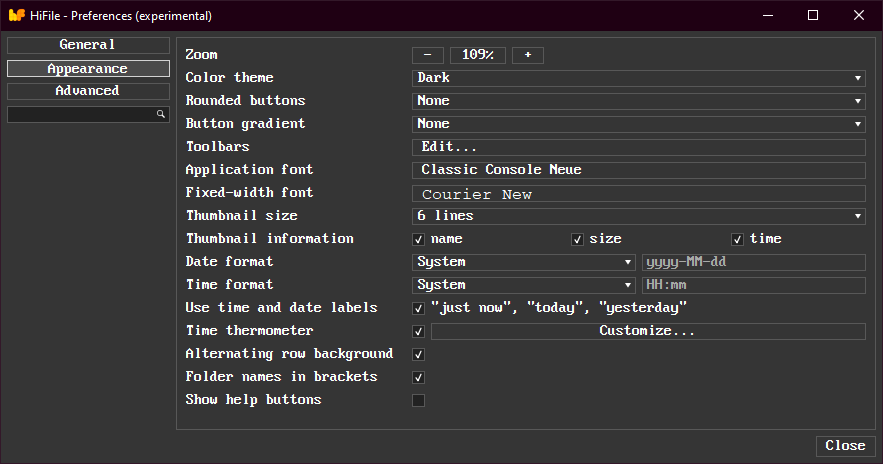Enable Show help buttons checkbox
Image resolution: width=883 pixels, height=464 pixels.
pyautogui.click(x=419, y=401)
